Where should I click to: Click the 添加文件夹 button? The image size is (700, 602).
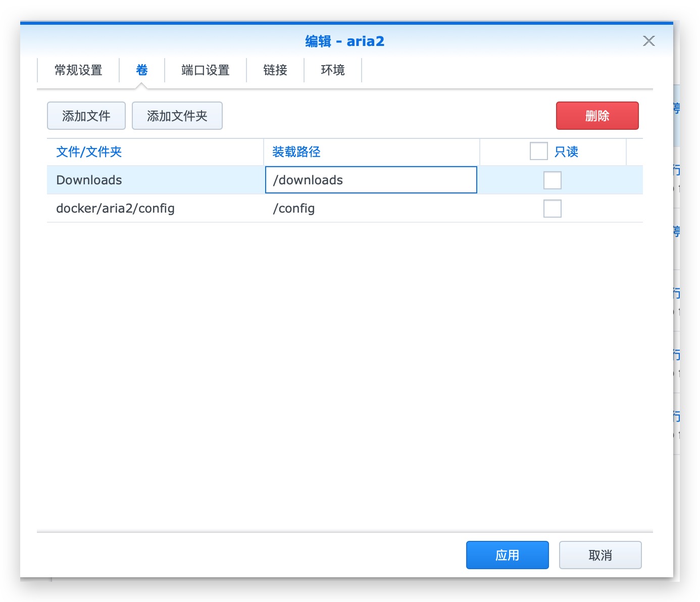coord(177,116)
